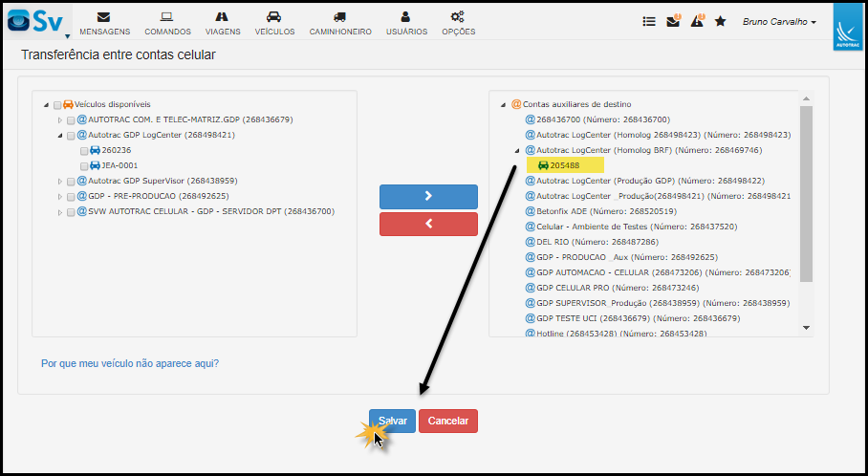The height and width of the screenshot is (476, 868).
Task: Select vehicle 205488 in destination tree
Action: [565, 165]
